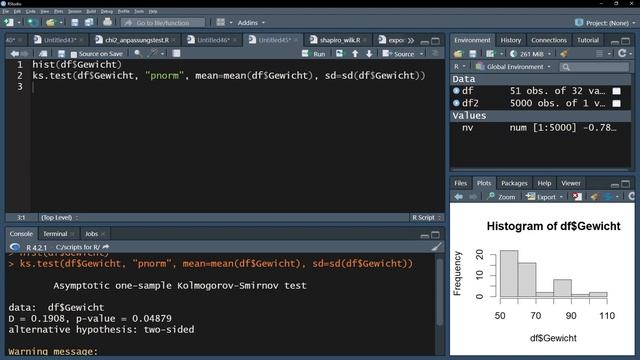Click the Compile Report notebook icon
Screen dimensions: 640x360
tap(176, 53)
